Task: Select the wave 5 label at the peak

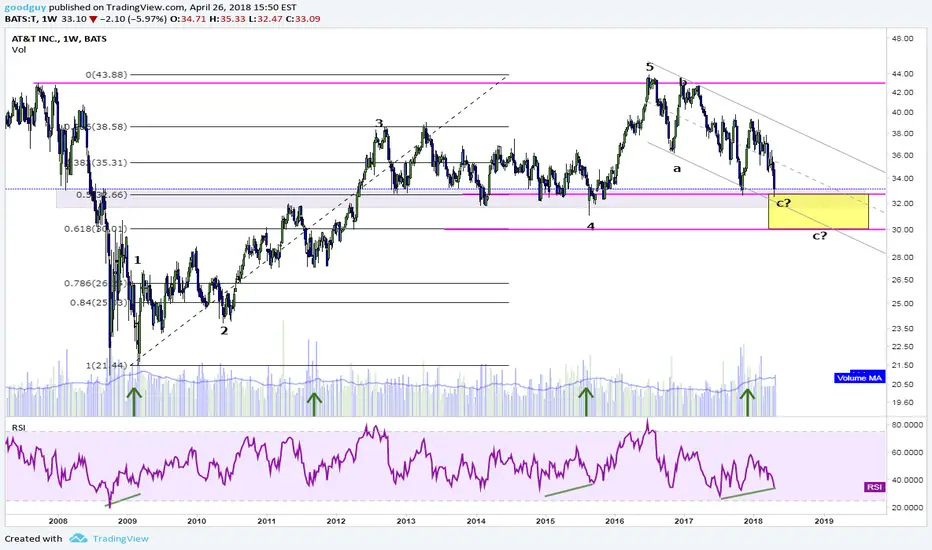Action: (650, 67)
